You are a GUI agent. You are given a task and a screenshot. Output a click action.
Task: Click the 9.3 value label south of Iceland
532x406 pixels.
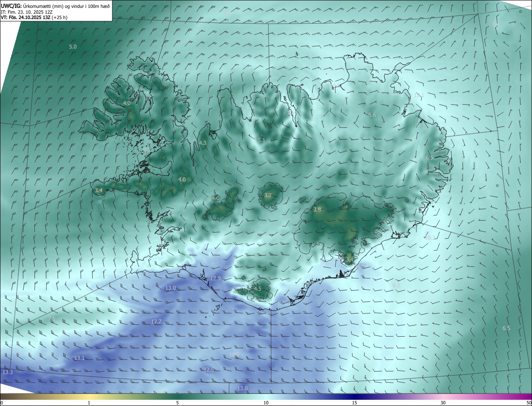click(x=396, y=285)
